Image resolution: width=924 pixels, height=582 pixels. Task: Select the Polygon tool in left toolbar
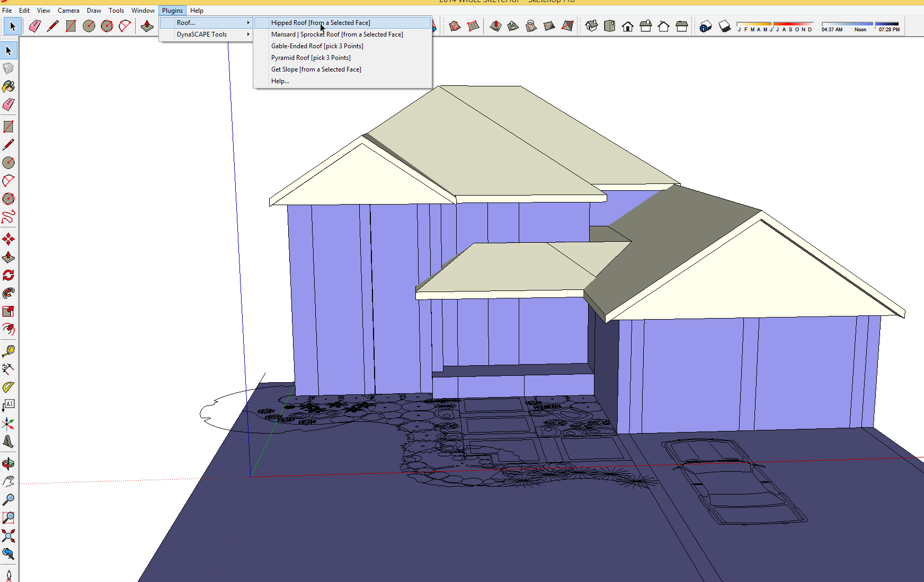coord(8,199)
